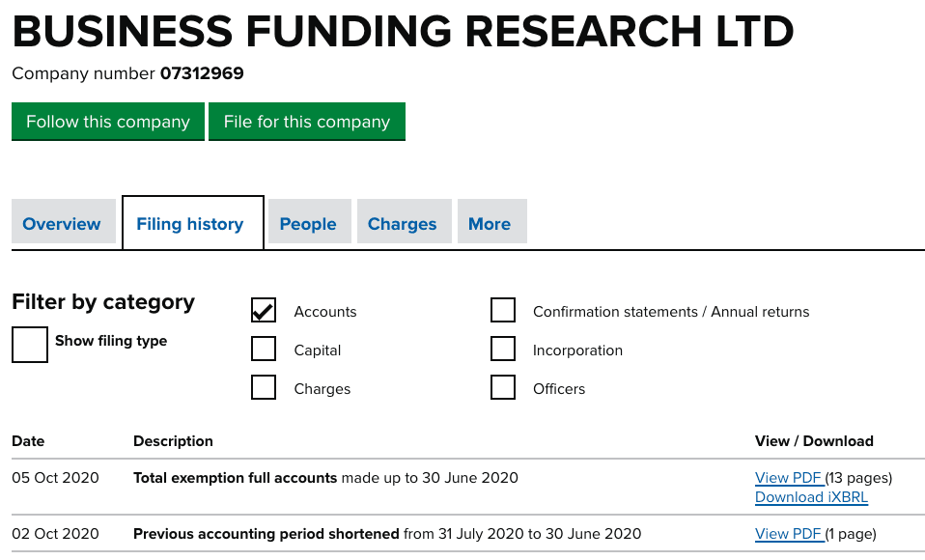Tick the Capital category checkbox
This screenshot has width=925, height=560.
tap(263, 349)
